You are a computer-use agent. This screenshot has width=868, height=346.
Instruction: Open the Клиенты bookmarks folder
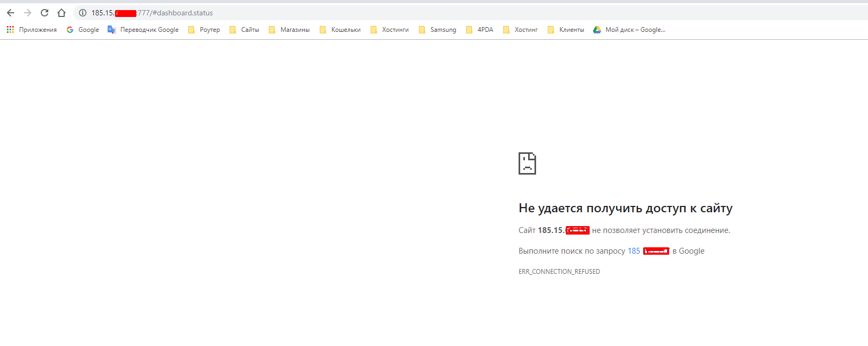[566, 30]
